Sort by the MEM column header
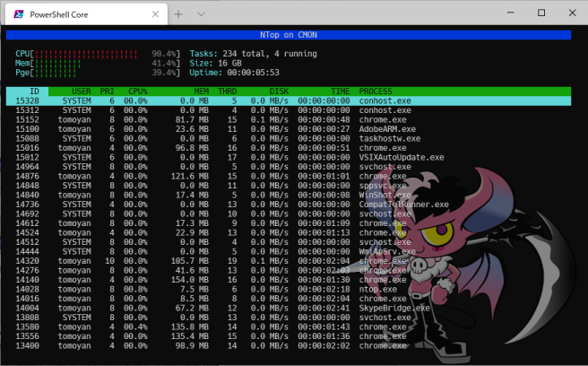 202,91
